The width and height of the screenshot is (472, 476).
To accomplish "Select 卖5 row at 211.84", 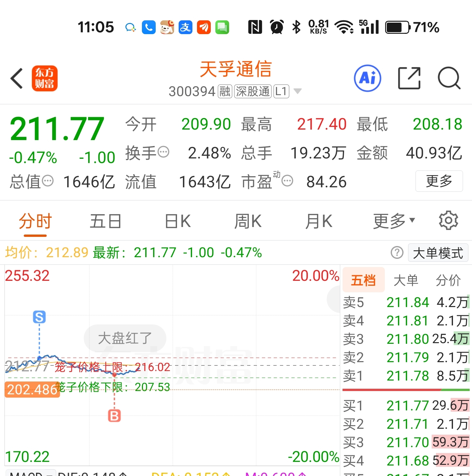I will click(406, 302).
